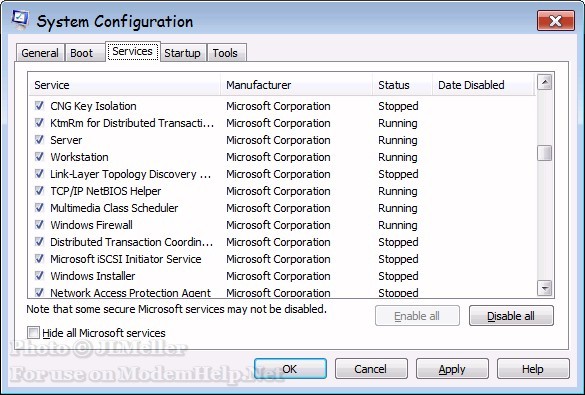Image resolution: width=585 pixels, height=395 pixels.
Task: Uncheck the Workstation service
Action: [x=39, y=157]
